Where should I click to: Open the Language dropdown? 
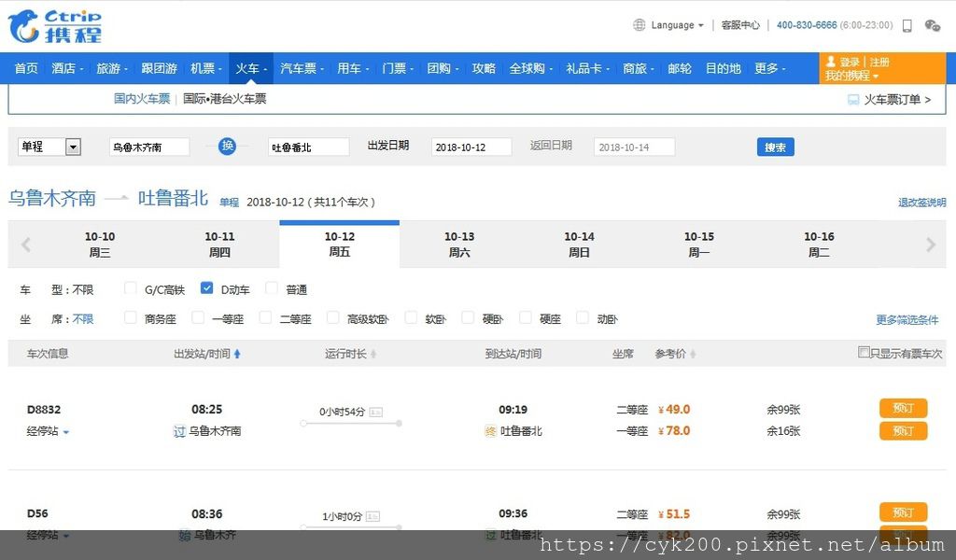coord(677,25)
